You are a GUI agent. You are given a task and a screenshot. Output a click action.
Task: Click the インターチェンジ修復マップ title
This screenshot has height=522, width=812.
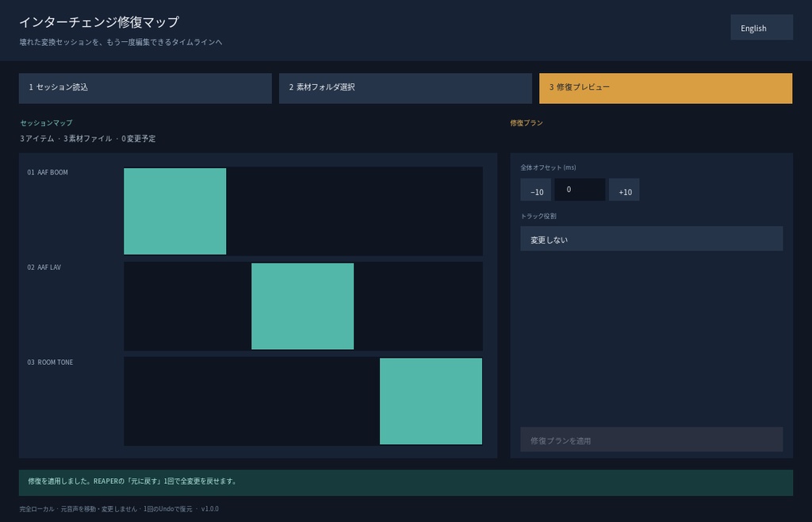pyautogui.click(x=99, y=21)
